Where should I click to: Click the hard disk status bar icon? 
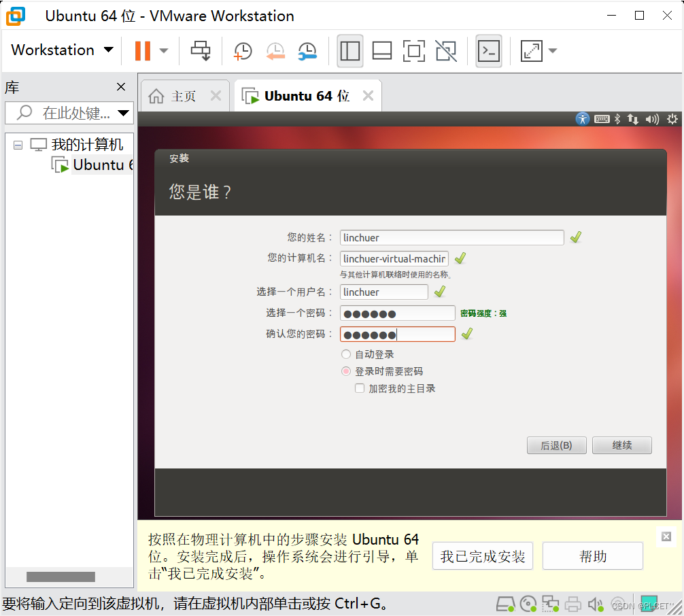tap(506, 604)
